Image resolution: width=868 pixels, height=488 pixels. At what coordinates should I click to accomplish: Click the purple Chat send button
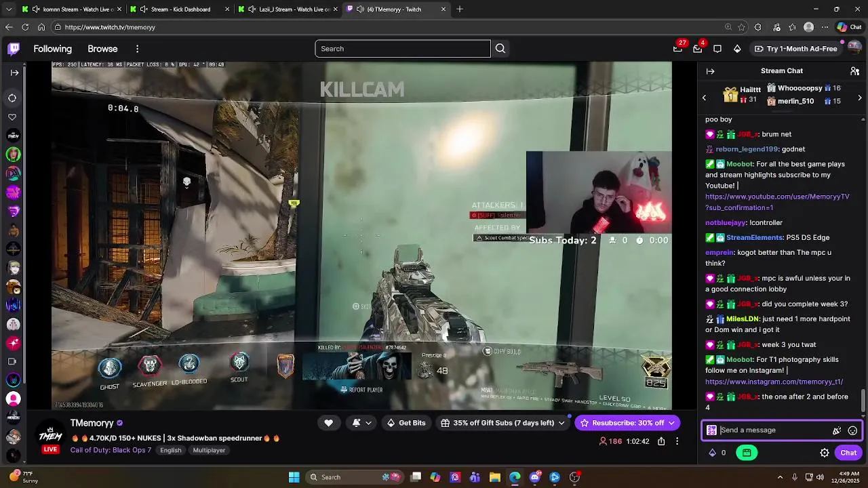pos(848,453)
